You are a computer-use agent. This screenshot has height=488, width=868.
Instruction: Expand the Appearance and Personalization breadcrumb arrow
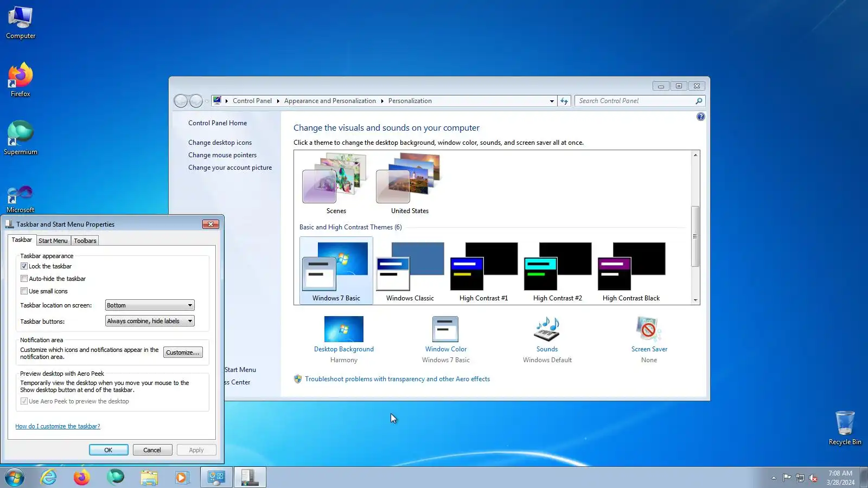382,101
